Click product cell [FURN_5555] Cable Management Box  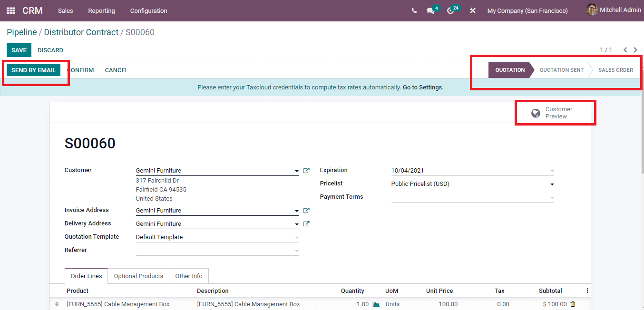(x=118, y=304)
